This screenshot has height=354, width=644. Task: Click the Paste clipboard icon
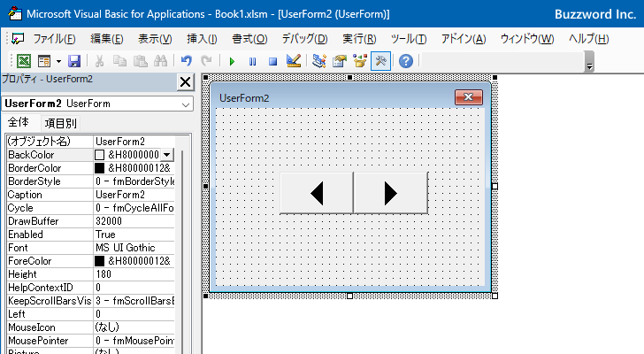(141, 62)
